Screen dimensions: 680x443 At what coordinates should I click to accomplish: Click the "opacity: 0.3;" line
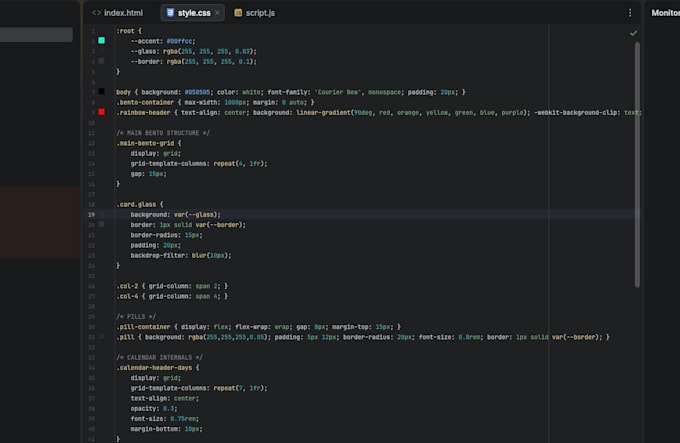click(x=154, y=409)
